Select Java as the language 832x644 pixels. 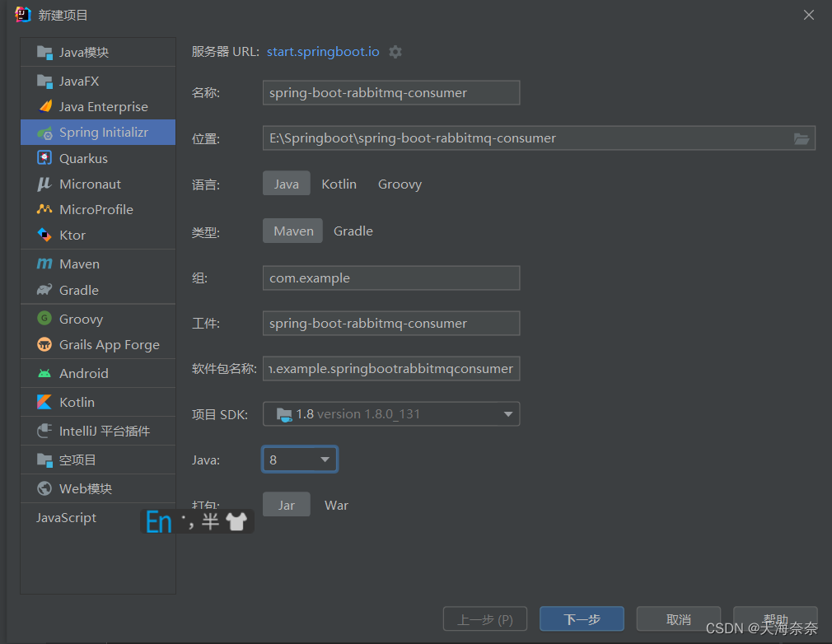point(287,184)
